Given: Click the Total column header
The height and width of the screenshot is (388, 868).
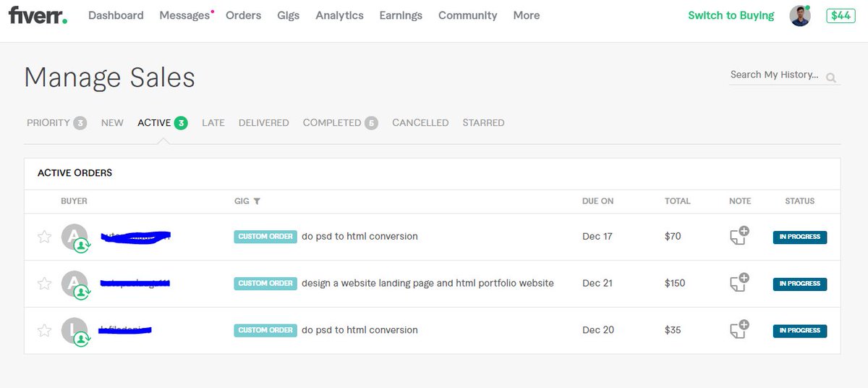Looking at the screenshot, I should tap(678, 201).
